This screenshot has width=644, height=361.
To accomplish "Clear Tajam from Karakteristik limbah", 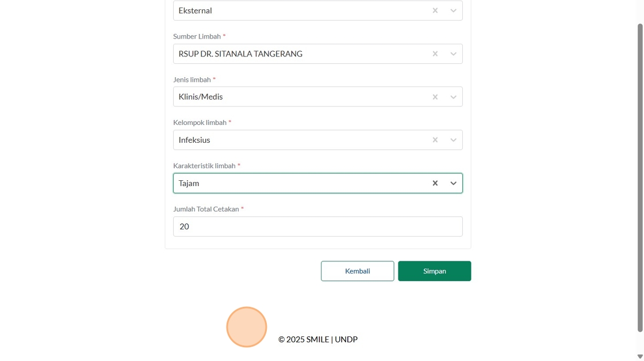I will pos(435,183).
